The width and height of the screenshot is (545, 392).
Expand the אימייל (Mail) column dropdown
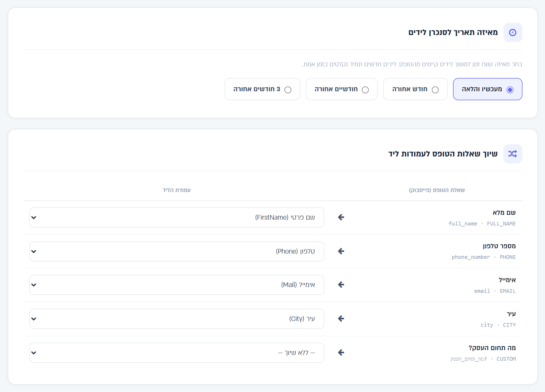coord(177,285)
